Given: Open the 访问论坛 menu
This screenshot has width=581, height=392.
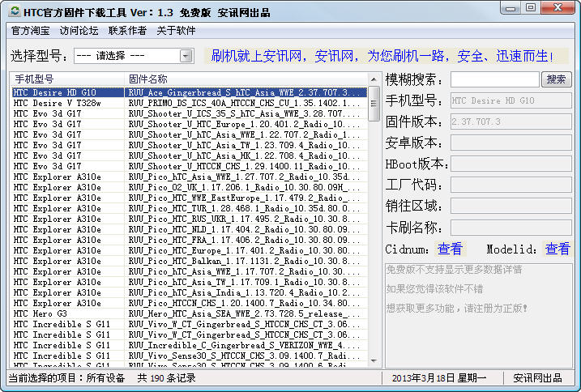Looking at the screenshot, I should pyautogui.click(x=79, y=31).
